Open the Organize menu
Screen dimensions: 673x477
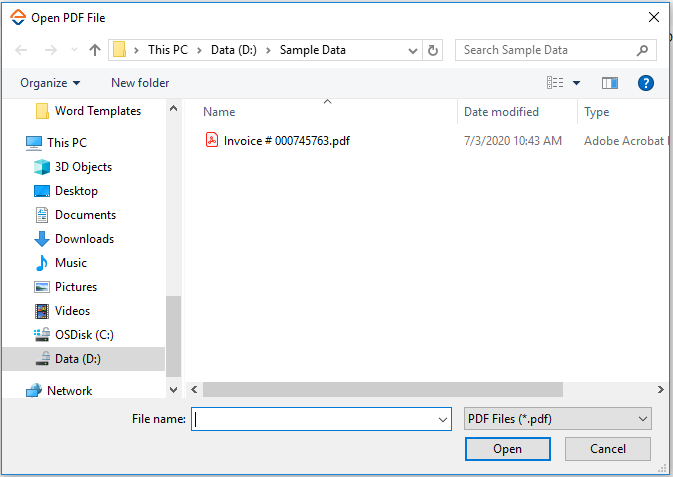click(x=50, y=83)
